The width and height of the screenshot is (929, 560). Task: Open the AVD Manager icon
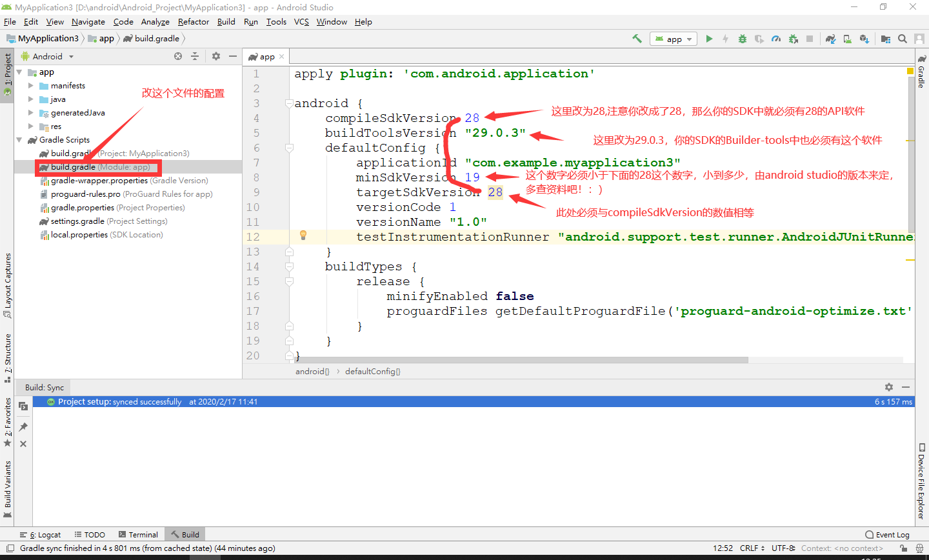coord(848,39)
